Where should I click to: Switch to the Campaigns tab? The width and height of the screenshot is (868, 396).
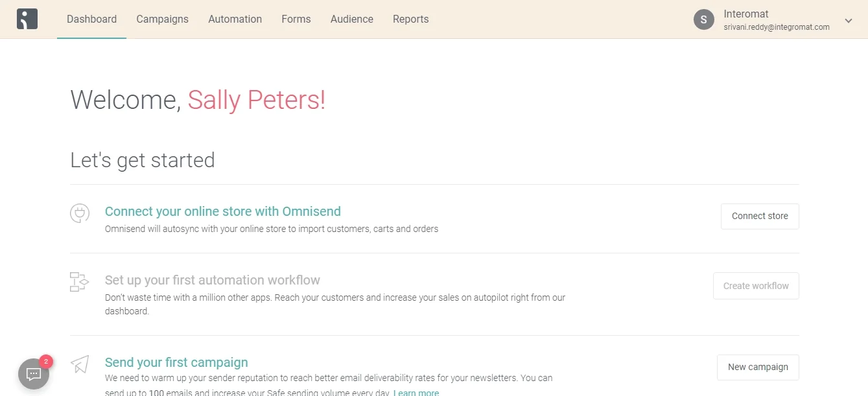163,19
